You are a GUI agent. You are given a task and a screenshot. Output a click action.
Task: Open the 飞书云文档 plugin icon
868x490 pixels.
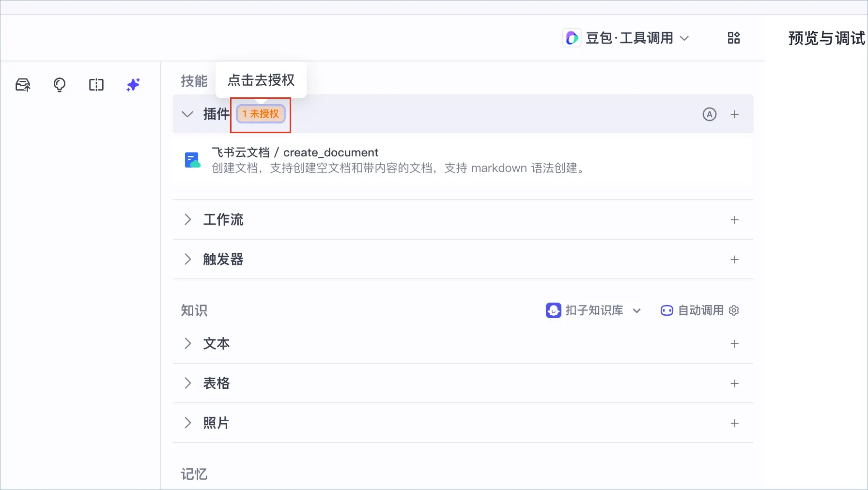(x=192, y=159)
